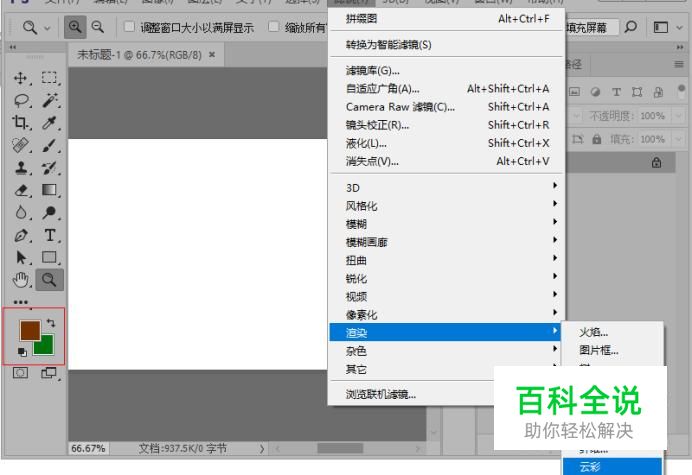Select 云彩 in the render submenu
Viewport: 692px width, 475px height.
tap(613, 466)
